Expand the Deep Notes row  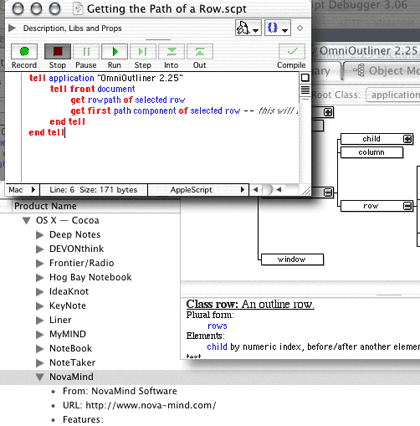pyautogui.click(x=40, y=235)
